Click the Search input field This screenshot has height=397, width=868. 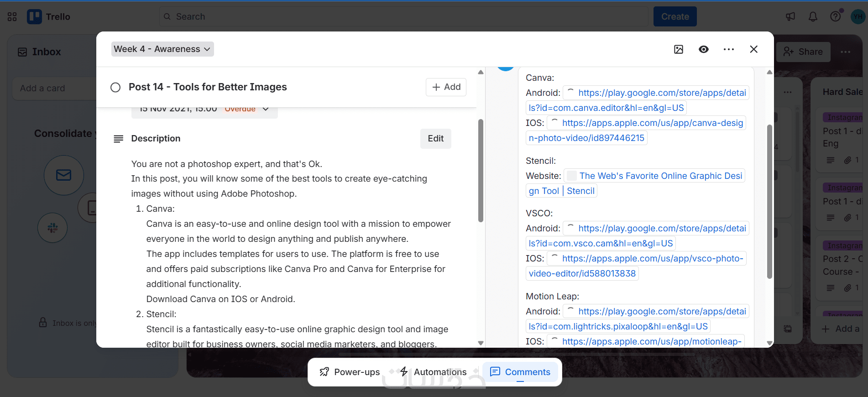404,17
